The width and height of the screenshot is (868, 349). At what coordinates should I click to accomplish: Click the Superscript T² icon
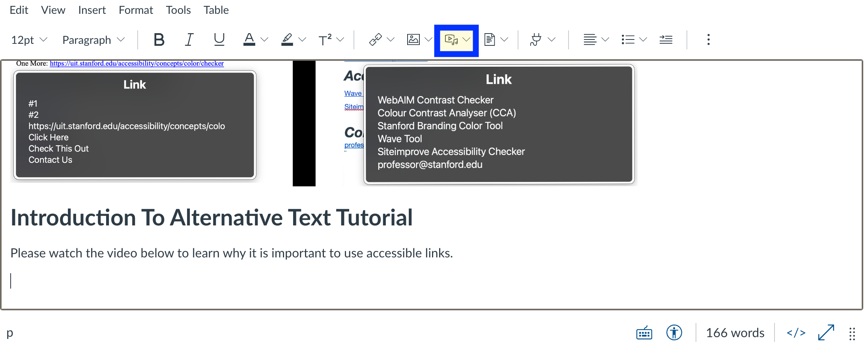[x=325, y=39]
